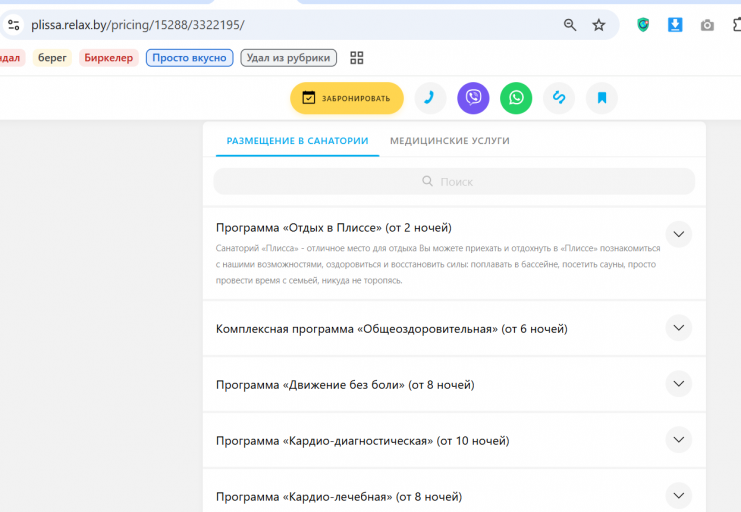Open the «Просто вкусно» bookmark

tap(190, 58)
